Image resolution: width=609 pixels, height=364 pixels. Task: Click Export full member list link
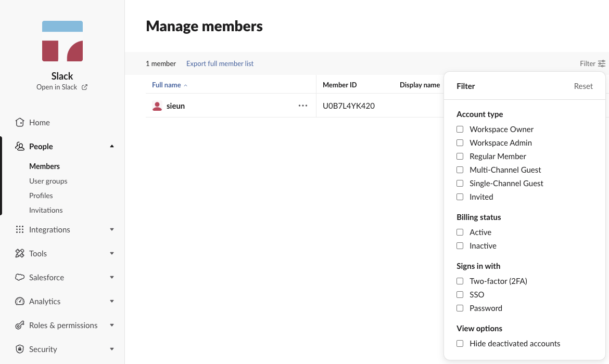[x=220, y=63]
